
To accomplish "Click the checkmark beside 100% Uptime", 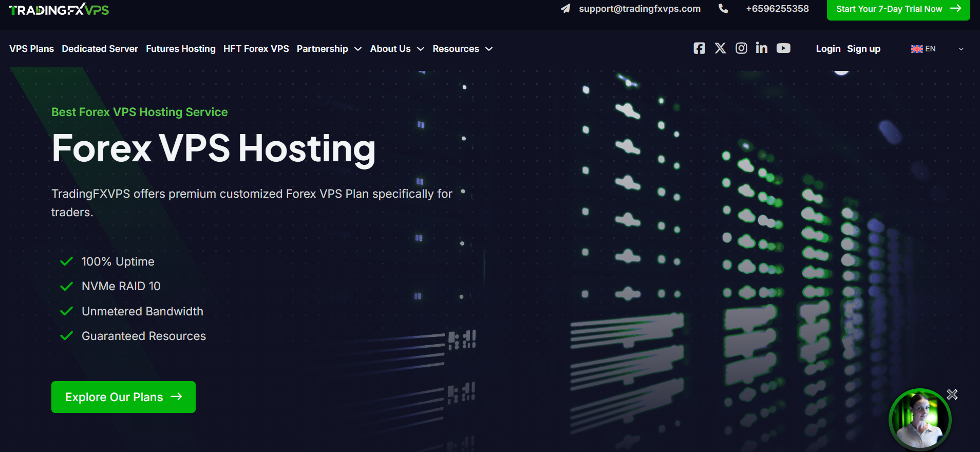I will [x=66, y=261].
